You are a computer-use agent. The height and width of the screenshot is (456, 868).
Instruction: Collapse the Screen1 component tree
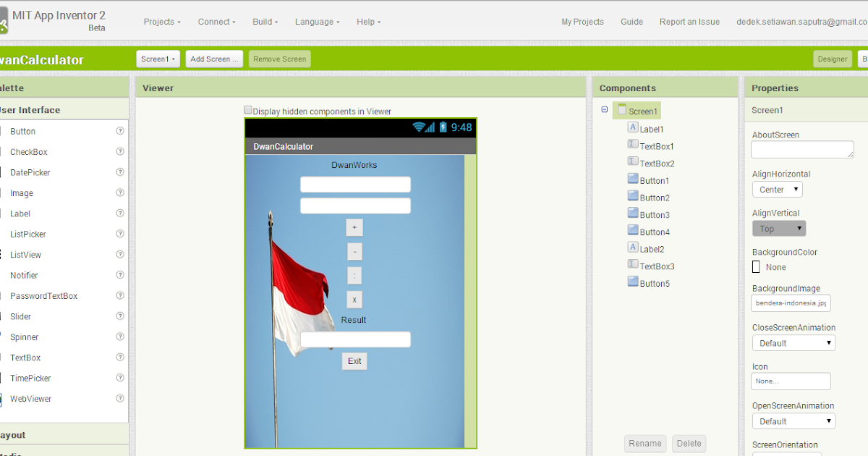(605, 110)
